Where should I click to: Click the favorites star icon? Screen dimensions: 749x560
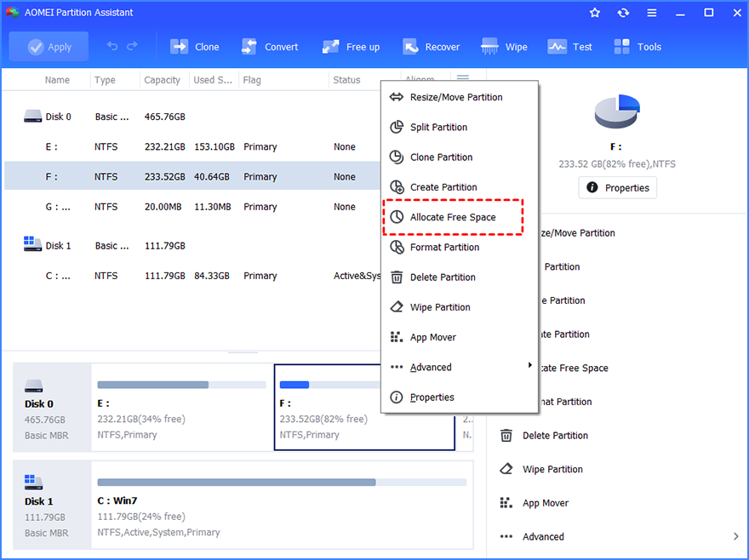(x=595, y=13)
